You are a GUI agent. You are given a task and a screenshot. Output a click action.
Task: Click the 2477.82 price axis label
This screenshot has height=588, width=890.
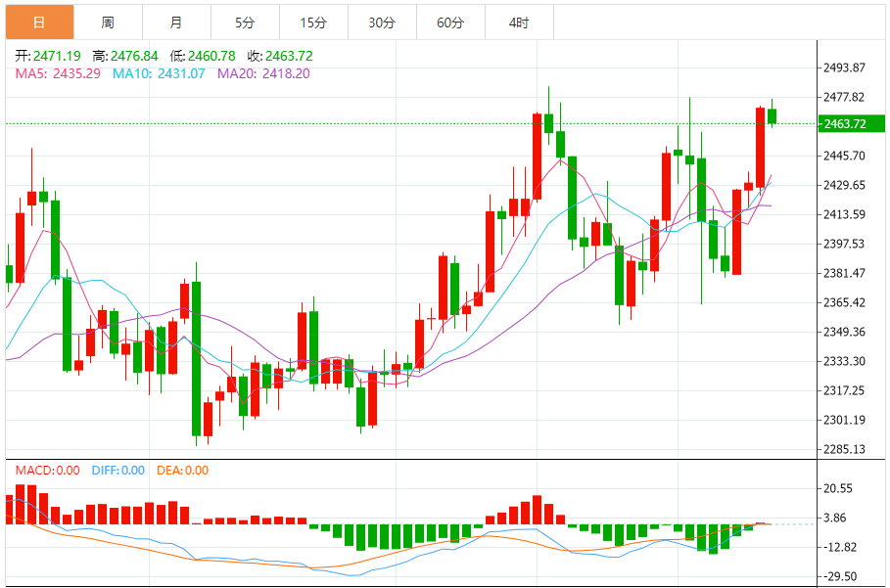pyautogui.click(x=845, y=97)
